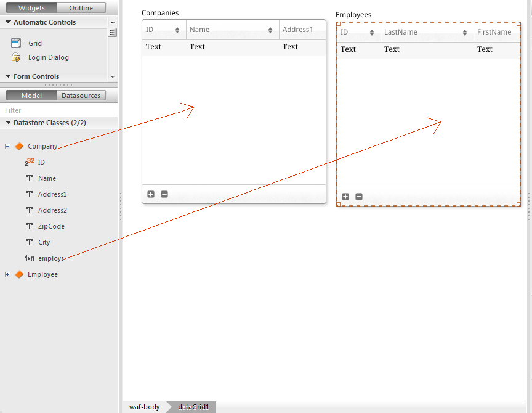Click the Login Dialog widget label
This screenshot has width=532, height=413.
coord(49,57)
